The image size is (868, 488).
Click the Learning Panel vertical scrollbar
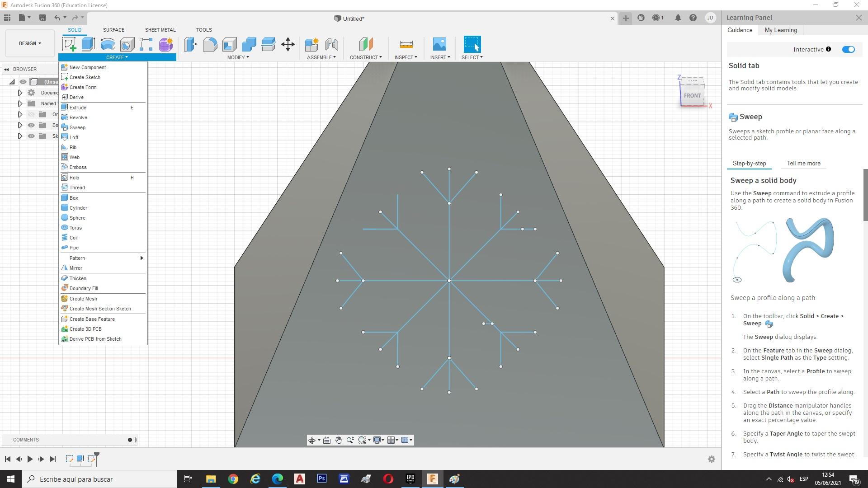click(x=865, y=195)
